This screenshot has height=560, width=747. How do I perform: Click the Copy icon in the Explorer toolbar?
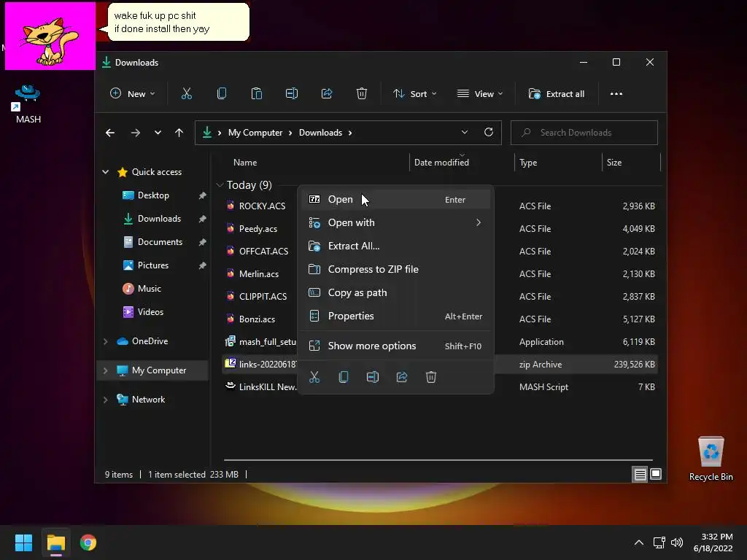222,94
